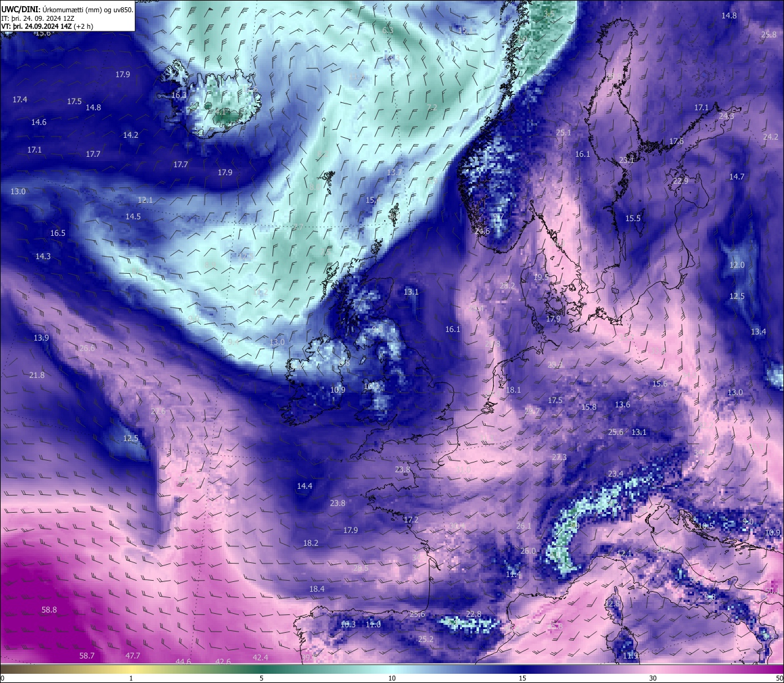Click the 24.2 map value
784x683 pixels.
click(771, 137)
